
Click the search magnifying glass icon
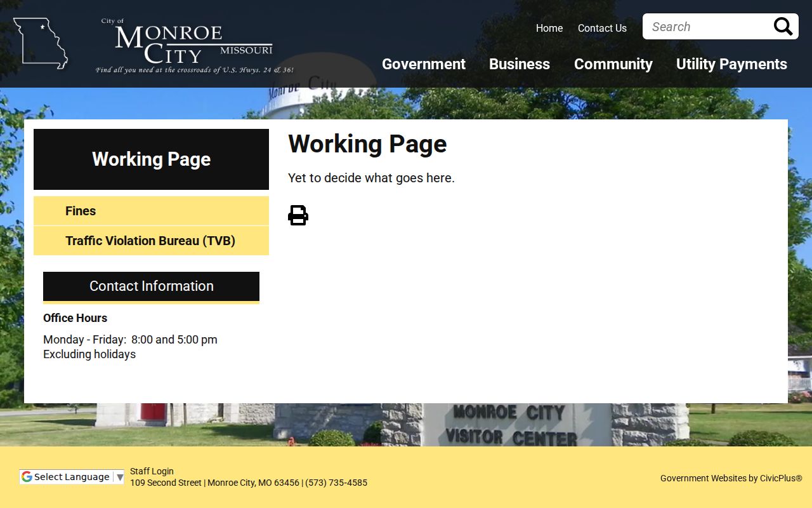pos(783,27)
